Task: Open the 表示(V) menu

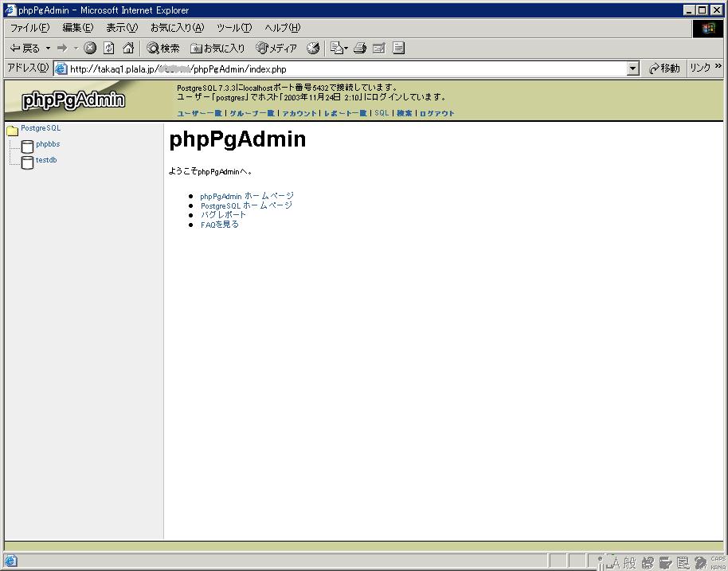Action: coord(122,28)
